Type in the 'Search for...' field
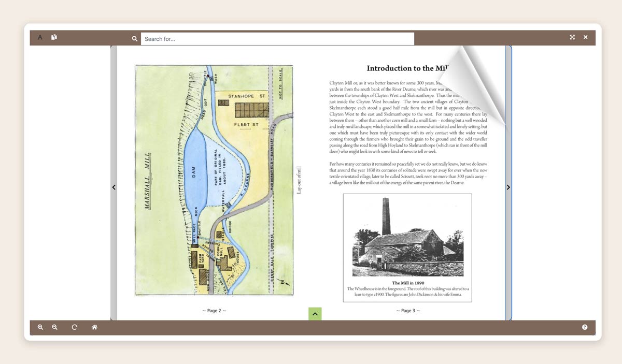Image resolution: width=622 pixels, height=364 pixels. [277, 39]
